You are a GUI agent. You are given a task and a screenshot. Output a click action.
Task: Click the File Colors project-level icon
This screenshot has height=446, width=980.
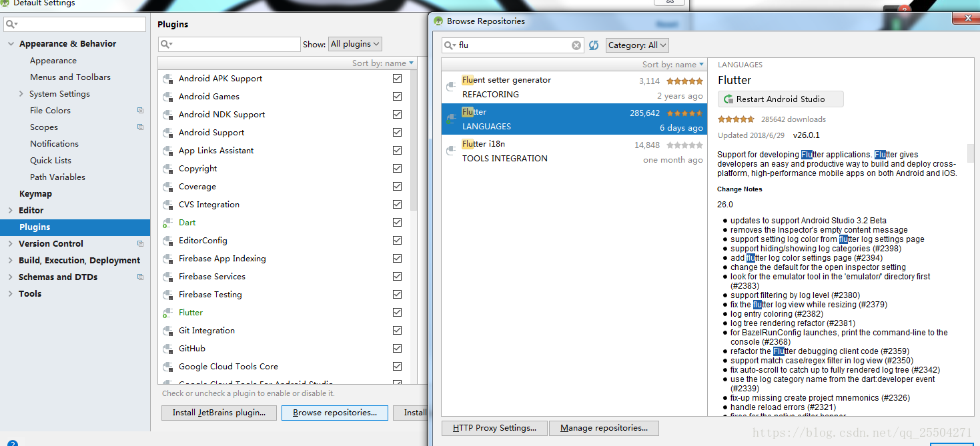point(140,111)
